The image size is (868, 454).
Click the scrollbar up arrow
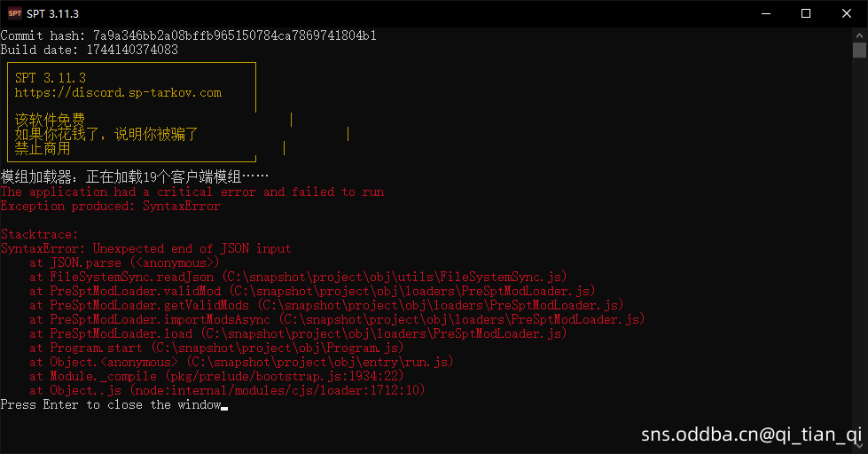tap(859, 35)
